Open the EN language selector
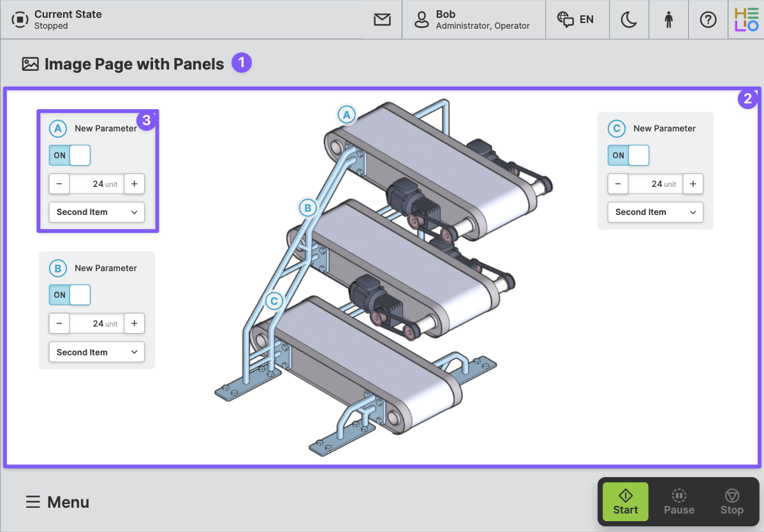The image size is (764, 532). [576, 20]
